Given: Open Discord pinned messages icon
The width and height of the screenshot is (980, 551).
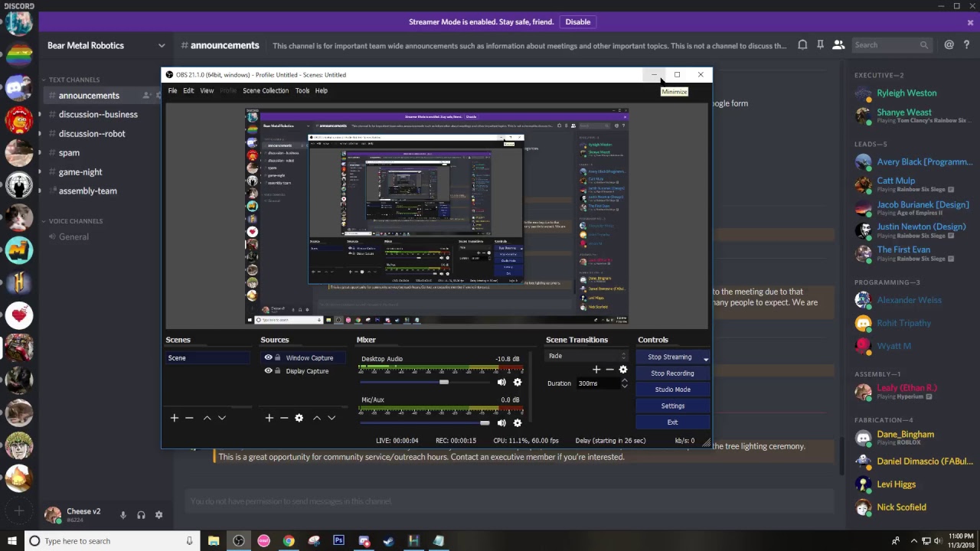Looking at the screenshot, I should pyautogui.click(x=820, y=45).
